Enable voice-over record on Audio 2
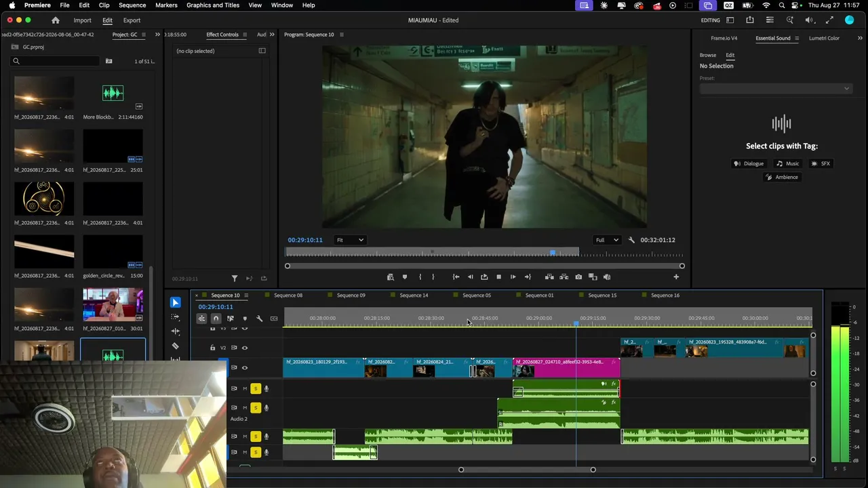 pyautogui.click(x=267, y=407)
